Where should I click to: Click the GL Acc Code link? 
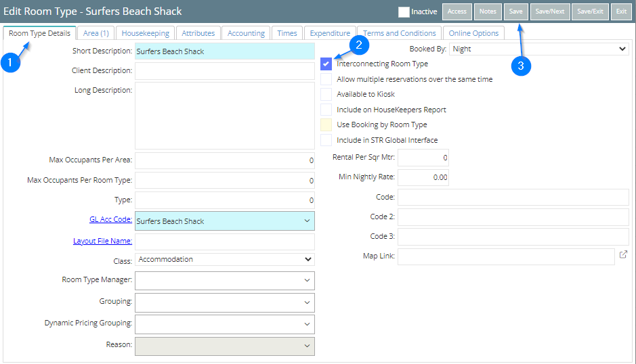(110, 219)
